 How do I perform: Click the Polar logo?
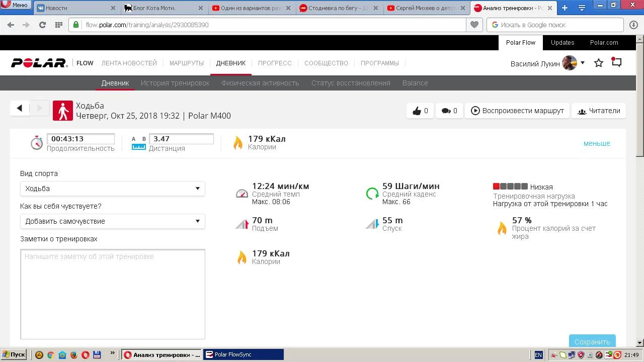(x=39, y=63)
